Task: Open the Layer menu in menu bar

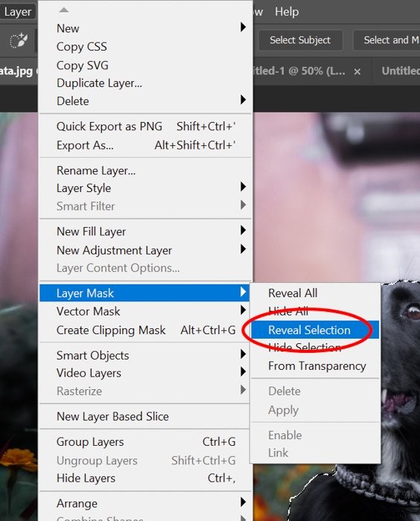Action: point(17,12)
